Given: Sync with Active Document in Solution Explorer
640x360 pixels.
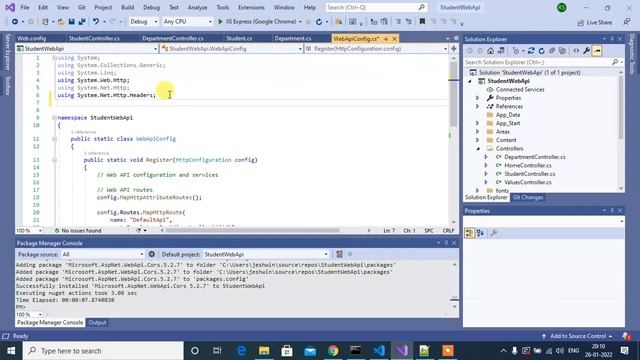Looking at the screenshot, I should 531,51.
